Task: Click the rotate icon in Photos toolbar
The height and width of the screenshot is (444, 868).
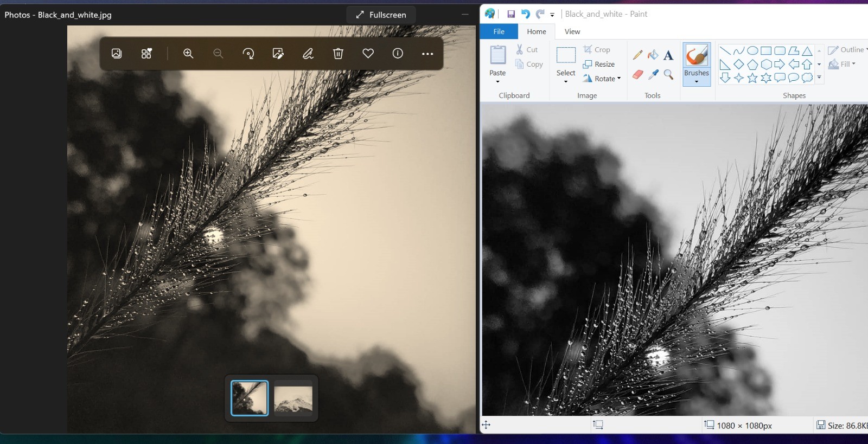Action: click(248, 53)
